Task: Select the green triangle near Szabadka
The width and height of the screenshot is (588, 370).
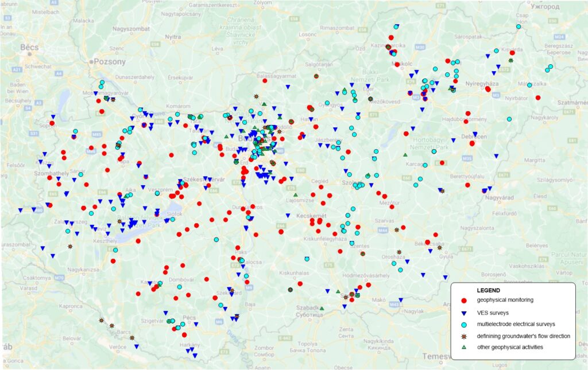Action: [x=322, y=309]
